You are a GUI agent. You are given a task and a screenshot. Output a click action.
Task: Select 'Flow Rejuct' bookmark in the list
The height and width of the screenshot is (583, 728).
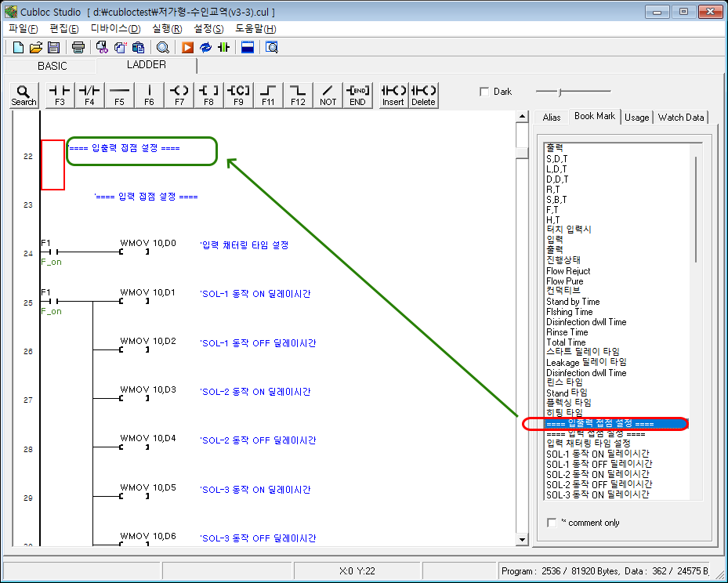click(x=568, y=271)
